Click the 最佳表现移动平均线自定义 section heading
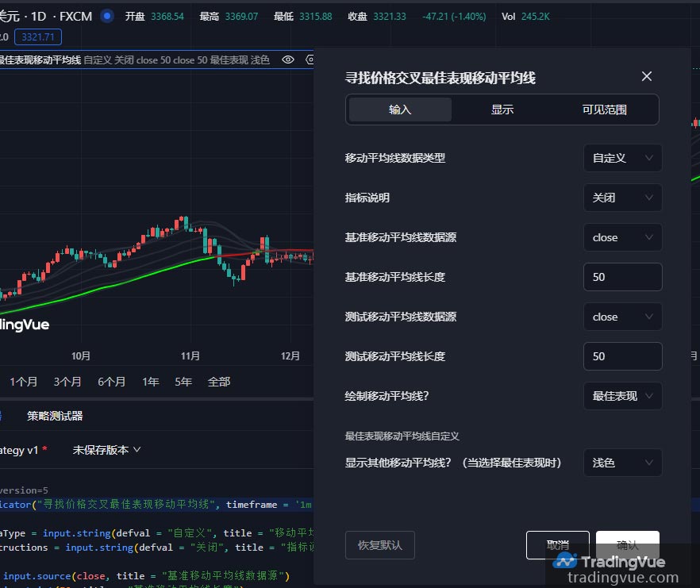The image size is (700, 588). click(x=402, y=436)
